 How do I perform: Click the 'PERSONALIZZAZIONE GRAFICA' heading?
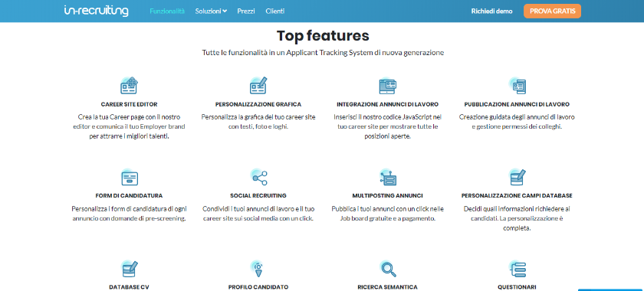pyautogui.click(x=258, y=104)
